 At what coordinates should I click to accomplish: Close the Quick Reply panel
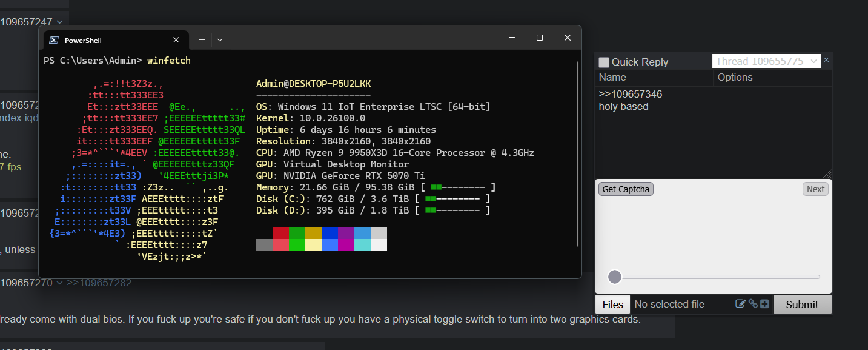point(827,59)
